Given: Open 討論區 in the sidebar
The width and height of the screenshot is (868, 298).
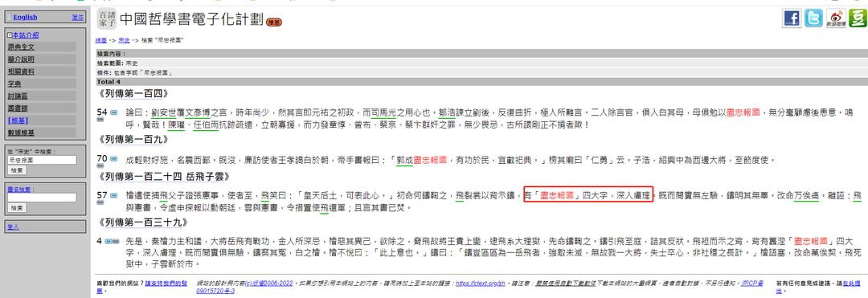Looking at the screenshot, I should click(x=18, y=96).
